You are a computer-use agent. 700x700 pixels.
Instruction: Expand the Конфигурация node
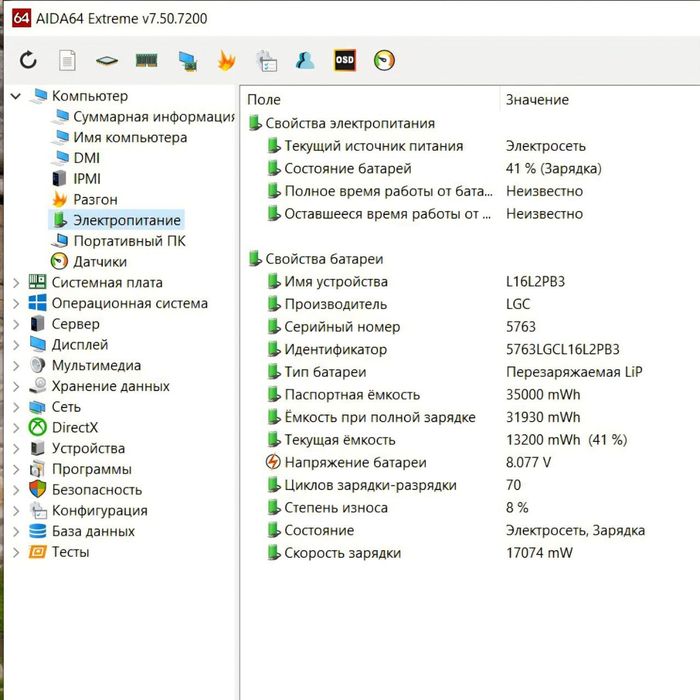pos(16,511)
